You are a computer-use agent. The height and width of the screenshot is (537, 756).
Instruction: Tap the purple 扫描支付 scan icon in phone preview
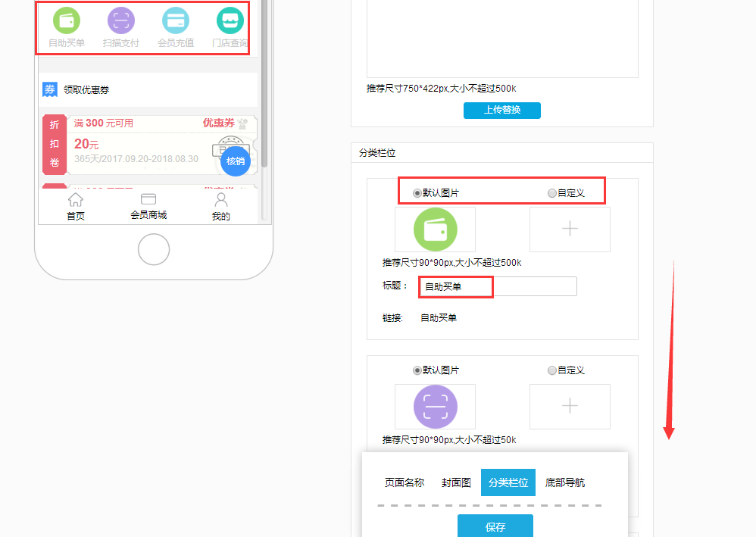click(x=121, y=20)
